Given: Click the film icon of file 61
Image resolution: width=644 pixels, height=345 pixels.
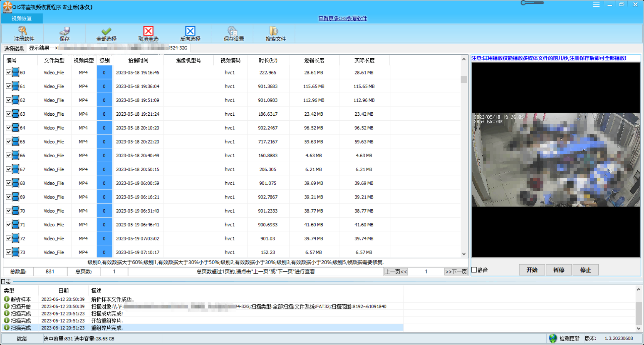Looking at the screenshot, I should point(15,86).
